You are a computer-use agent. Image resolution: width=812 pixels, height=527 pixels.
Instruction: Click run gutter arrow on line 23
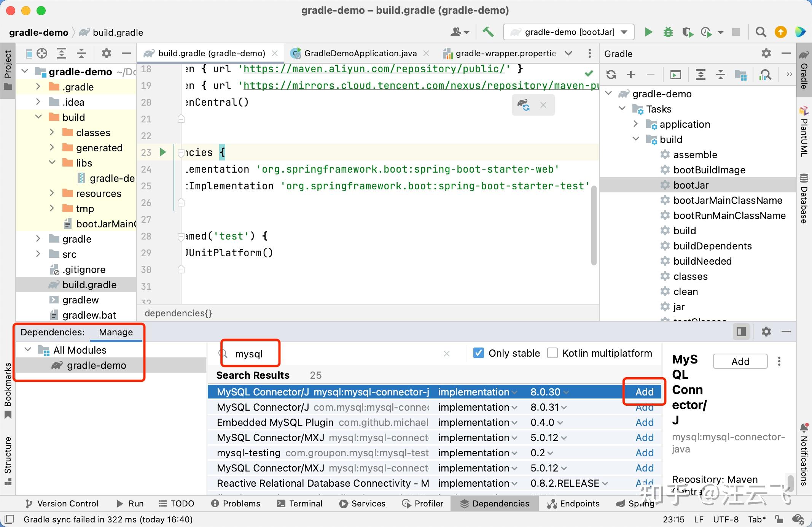click(163, 152)
